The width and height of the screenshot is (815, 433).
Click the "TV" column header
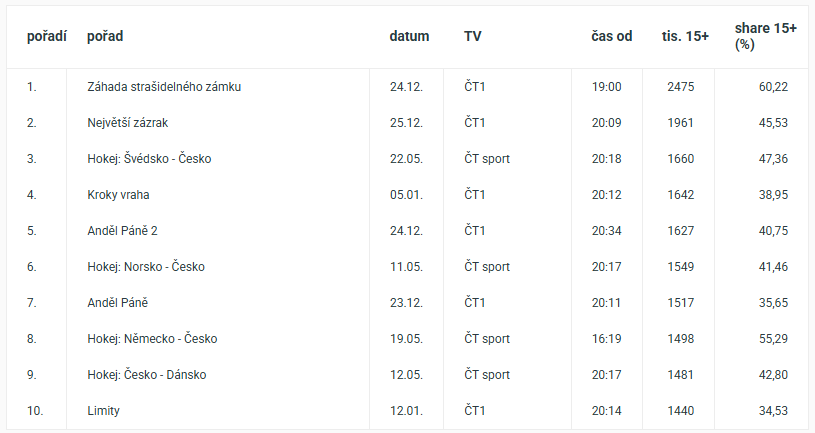(x=473, y=36)
